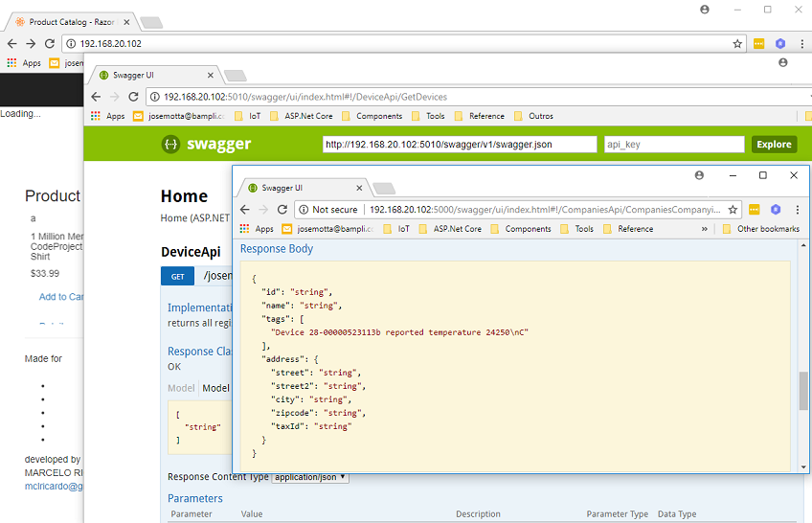Bookmark star in Product Catalog address bar
The image size is (812, 523).
click(737, 44)
